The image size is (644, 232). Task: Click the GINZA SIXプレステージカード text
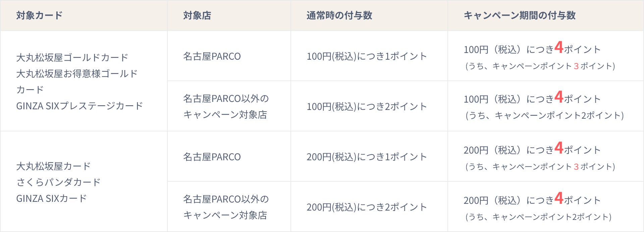tap(79, 106)
